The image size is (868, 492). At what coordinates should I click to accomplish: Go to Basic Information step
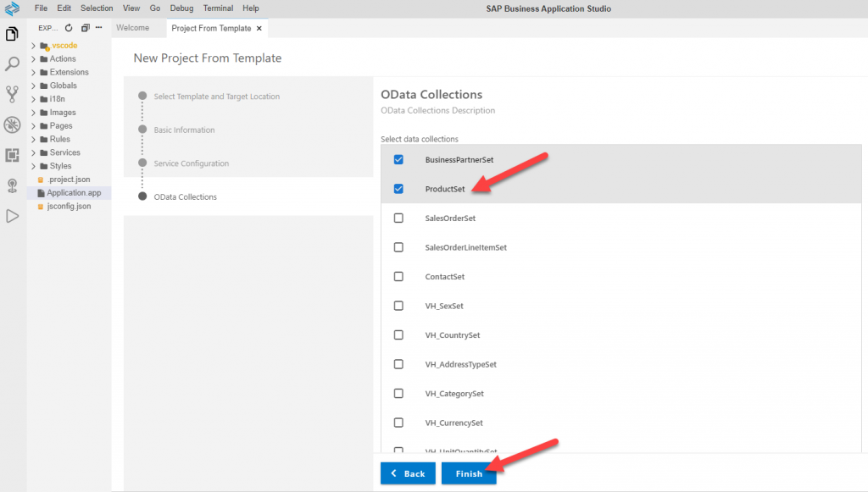184,130
